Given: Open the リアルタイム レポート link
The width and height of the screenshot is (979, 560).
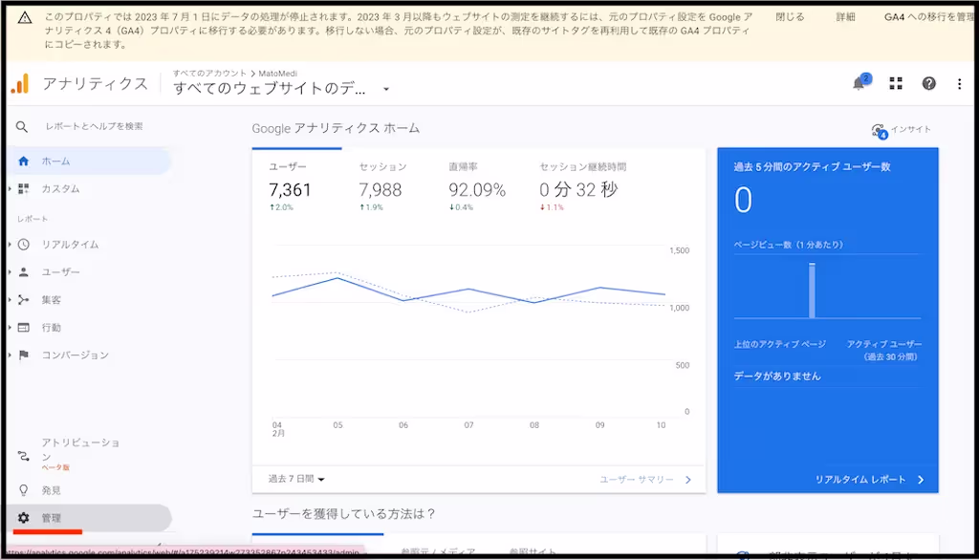Looking at the screenshot, I should tap(869, 480).
